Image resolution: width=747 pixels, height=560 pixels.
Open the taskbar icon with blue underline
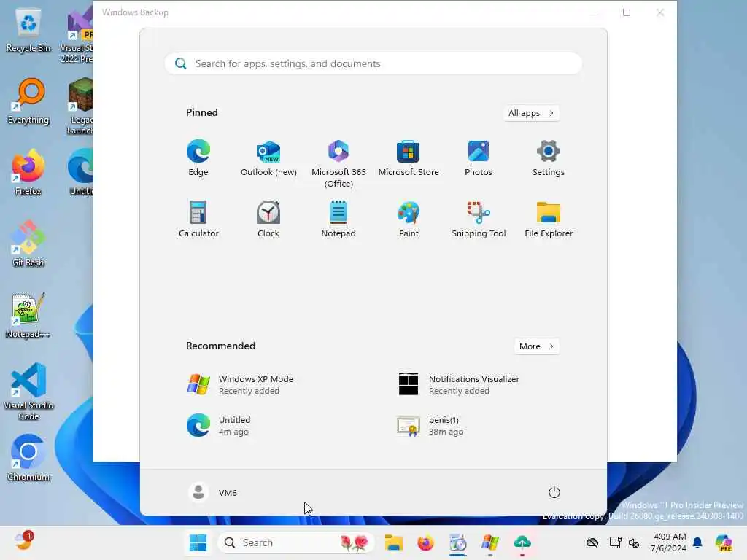pos(458,542)
